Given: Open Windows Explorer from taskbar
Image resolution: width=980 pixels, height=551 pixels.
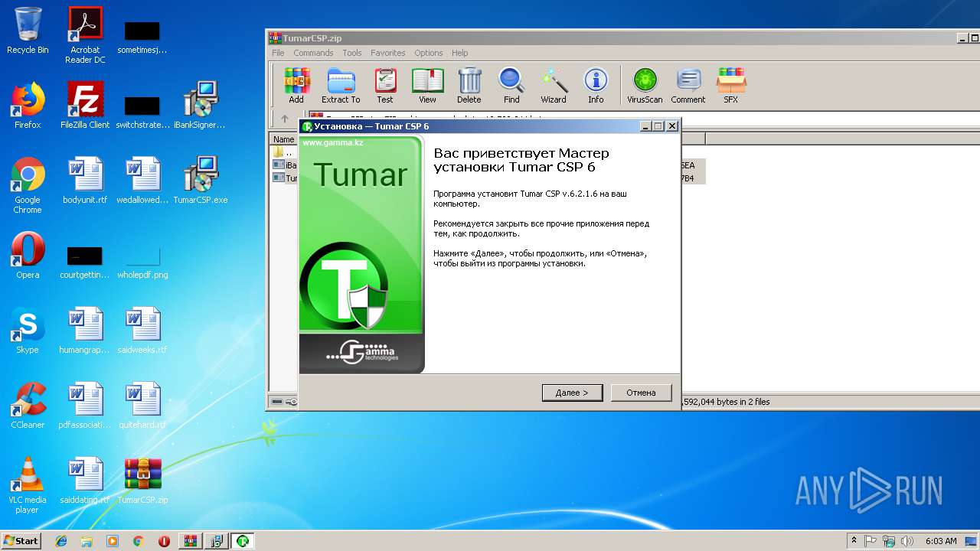Looking at the screenshot, I should point(87,540).
